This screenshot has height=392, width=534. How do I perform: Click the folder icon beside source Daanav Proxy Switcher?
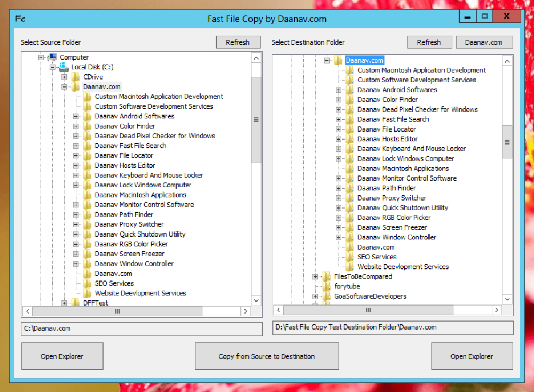[x=87, y=225]
